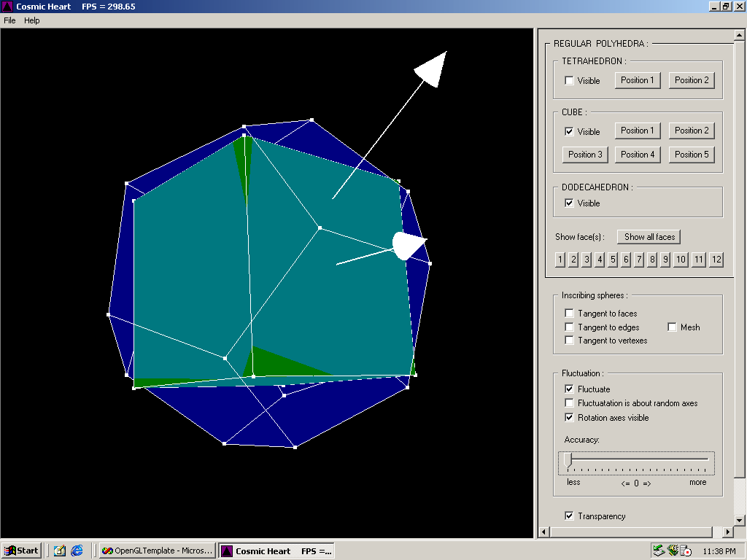This screenshot has width=747, height=560.
Task: Click the middle system tray icon
Action: tap(673, 551)
